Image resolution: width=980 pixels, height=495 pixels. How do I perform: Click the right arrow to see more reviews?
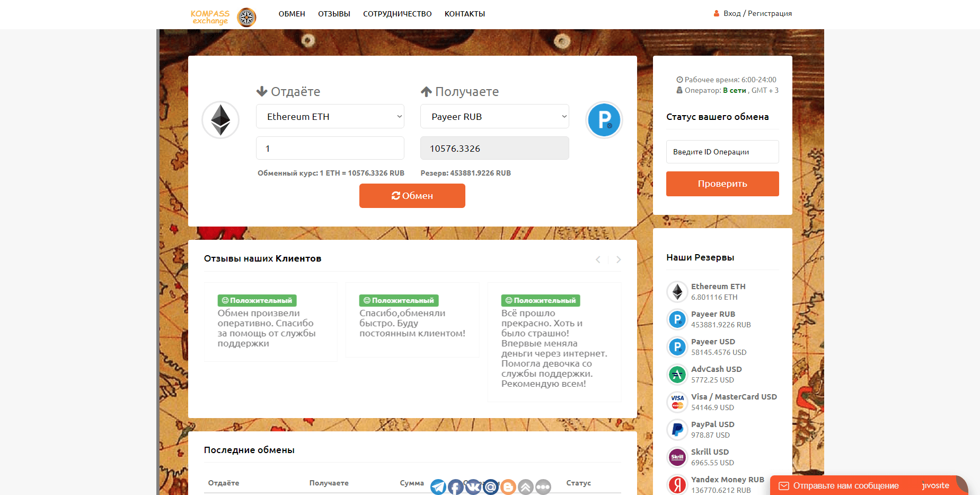coord(618,259)
